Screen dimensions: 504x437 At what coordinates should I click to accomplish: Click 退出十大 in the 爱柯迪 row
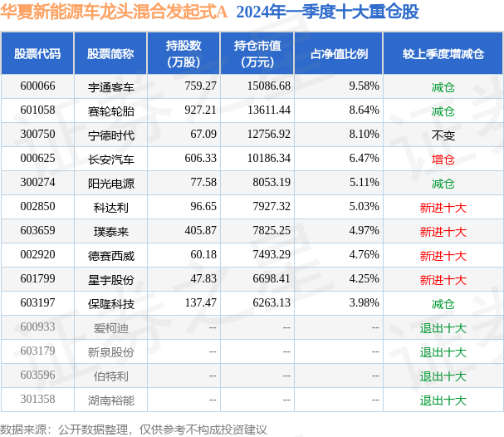443,328
